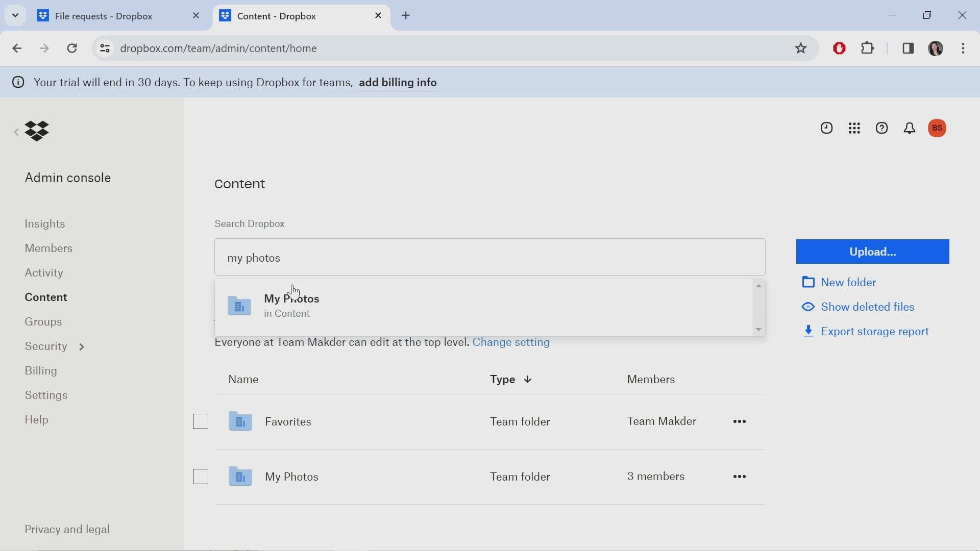Click Show deleted files link

(867, 307)
